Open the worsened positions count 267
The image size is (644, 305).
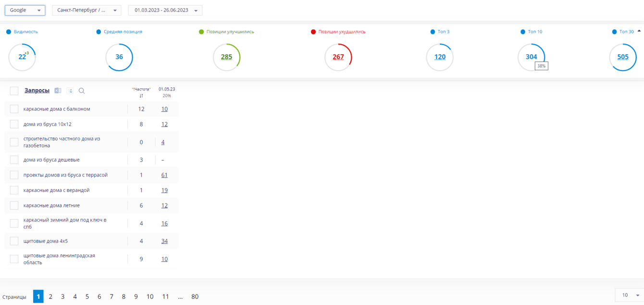(x=338, y=57)
